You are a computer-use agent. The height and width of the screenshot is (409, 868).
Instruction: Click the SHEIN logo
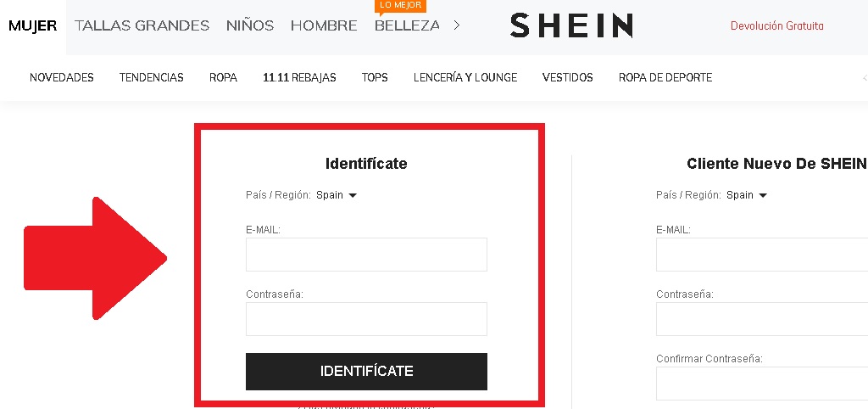(x=570, y=25)
